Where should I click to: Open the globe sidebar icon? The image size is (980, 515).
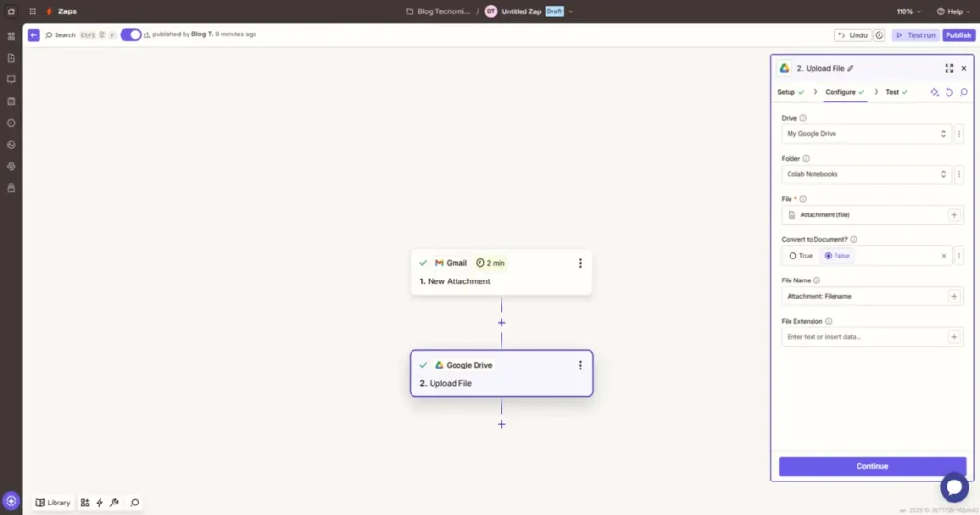coord(11,145)
